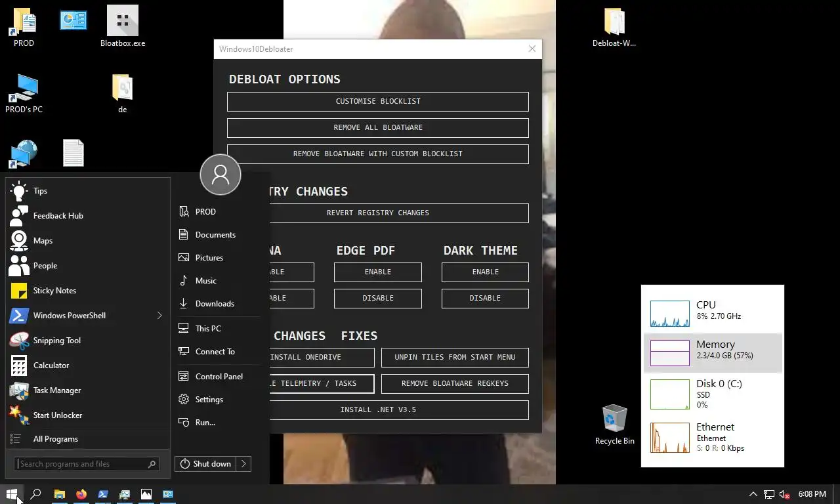Click REMOVE BLOATWARE REGKEYS button

[455, 384]
